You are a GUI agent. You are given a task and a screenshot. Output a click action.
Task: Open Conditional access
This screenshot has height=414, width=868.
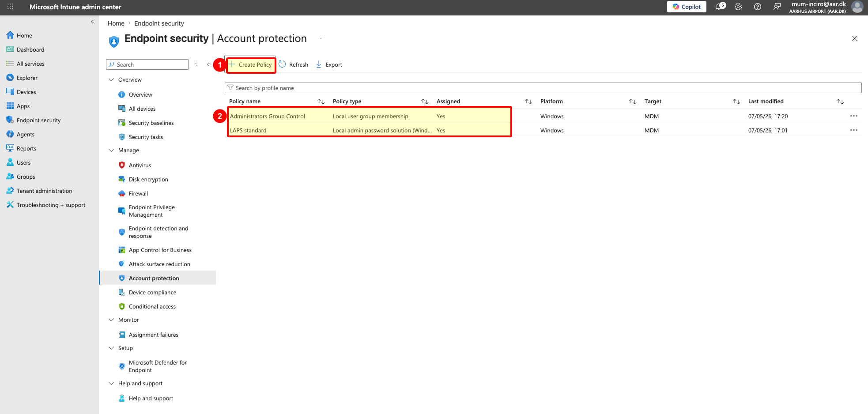(152, 306)
